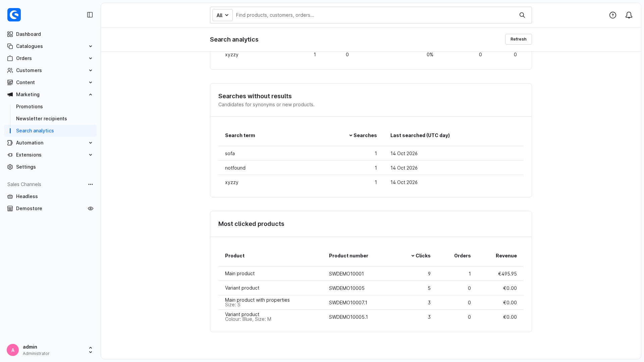Click the Refresh button
The height and width of the screenshot is (362, 644).
pos(518,39)
